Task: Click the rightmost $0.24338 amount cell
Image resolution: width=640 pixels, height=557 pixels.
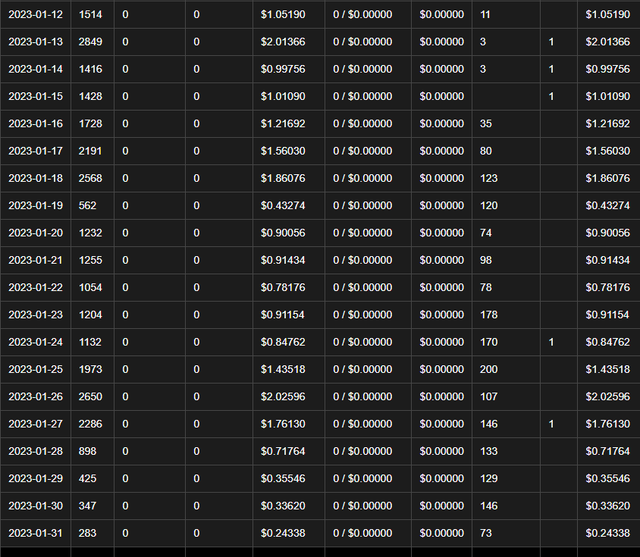Action: [608, 534]
